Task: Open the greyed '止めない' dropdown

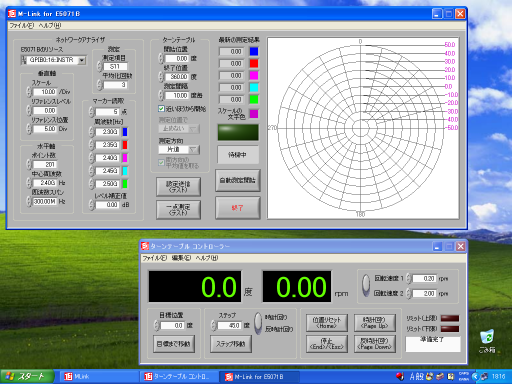Action: (193, 129)
